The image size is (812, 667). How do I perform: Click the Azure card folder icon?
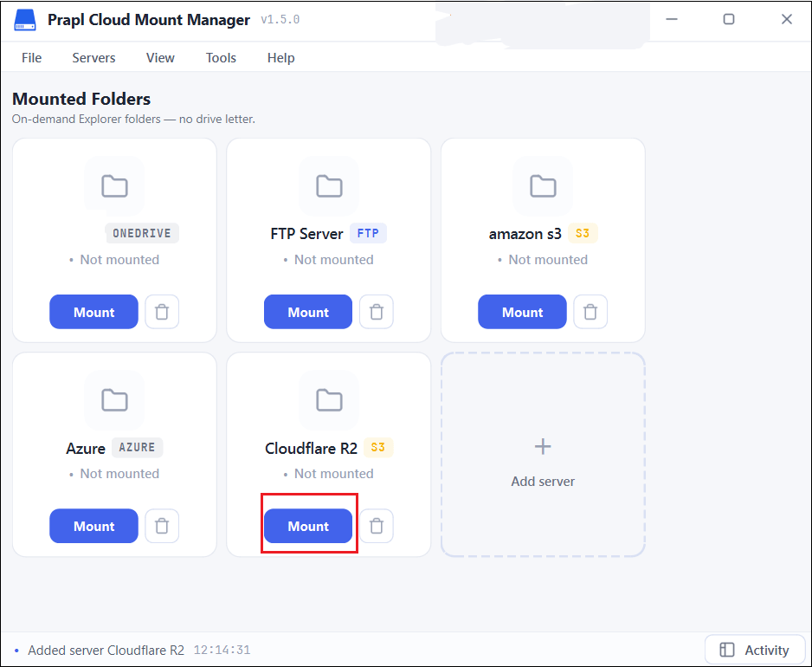[x=114, y=400]
